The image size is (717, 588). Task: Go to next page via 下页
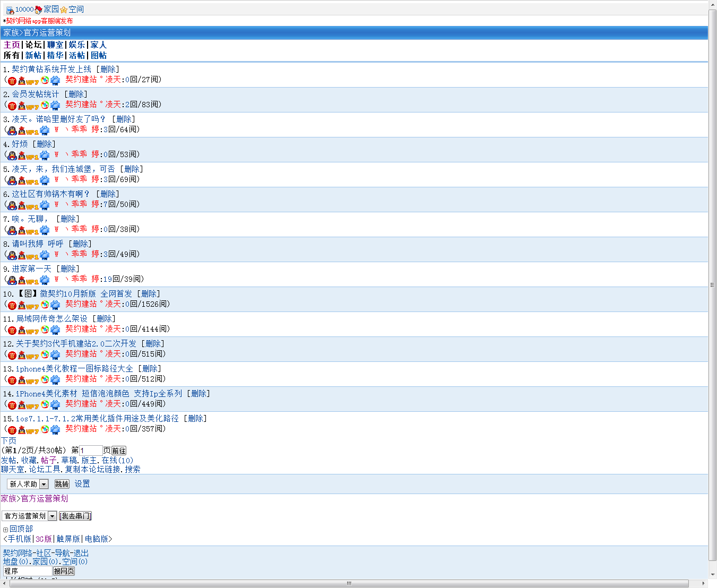8,440
